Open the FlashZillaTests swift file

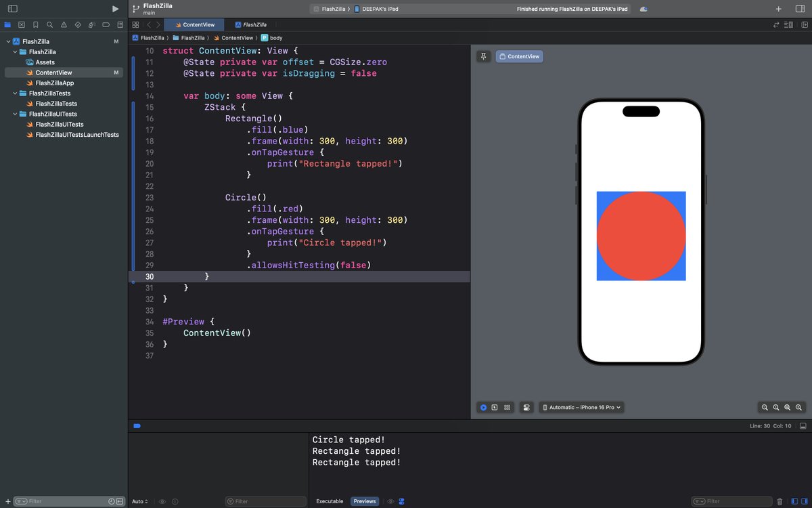56,104
